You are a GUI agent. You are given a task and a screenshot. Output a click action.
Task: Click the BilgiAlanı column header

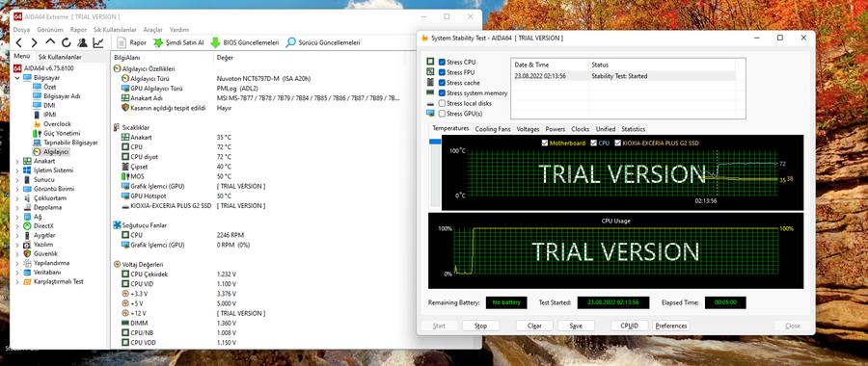point(126,58)
